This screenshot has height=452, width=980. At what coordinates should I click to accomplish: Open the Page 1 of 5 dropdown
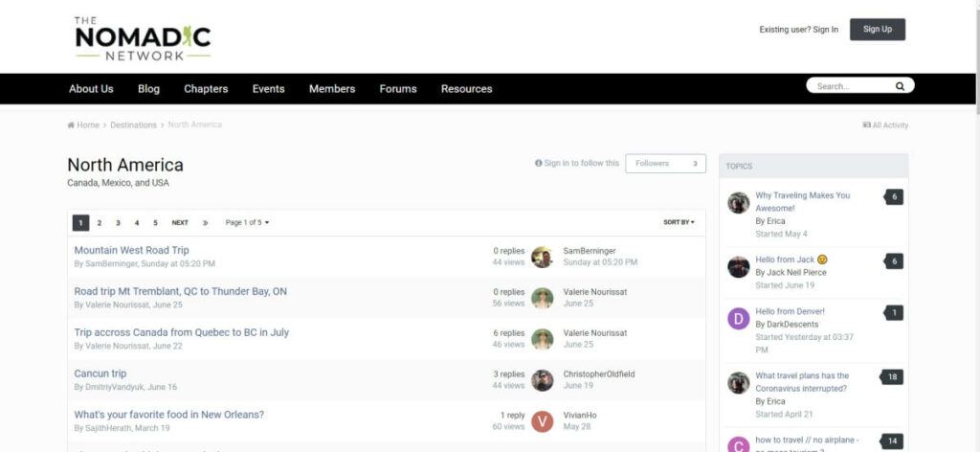(x=248, y=222)
